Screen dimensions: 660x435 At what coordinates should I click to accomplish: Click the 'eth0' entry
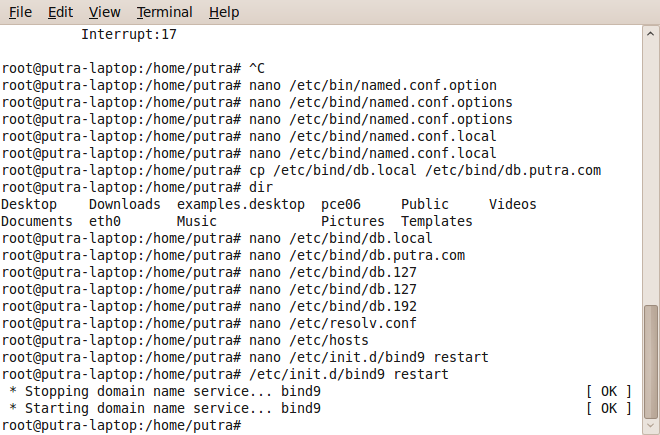pos(105,222)
